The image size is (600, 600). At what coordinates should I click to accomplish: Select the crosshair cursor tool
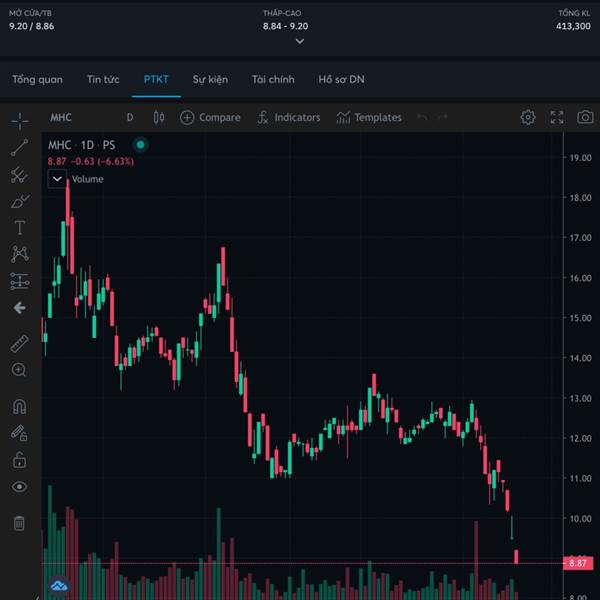(x=19, y=121)
